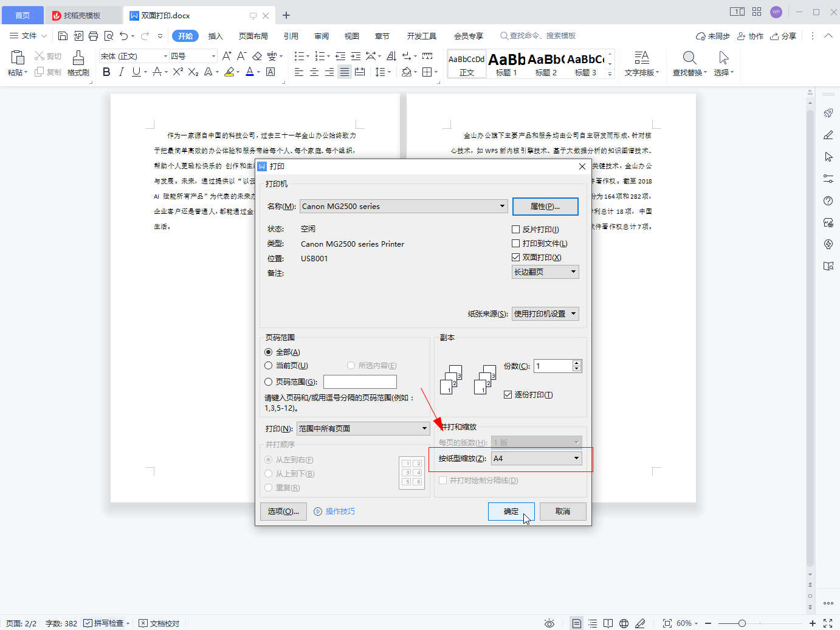
Task: Click the pen icon in right sidebar
Action: coord(828,135)
